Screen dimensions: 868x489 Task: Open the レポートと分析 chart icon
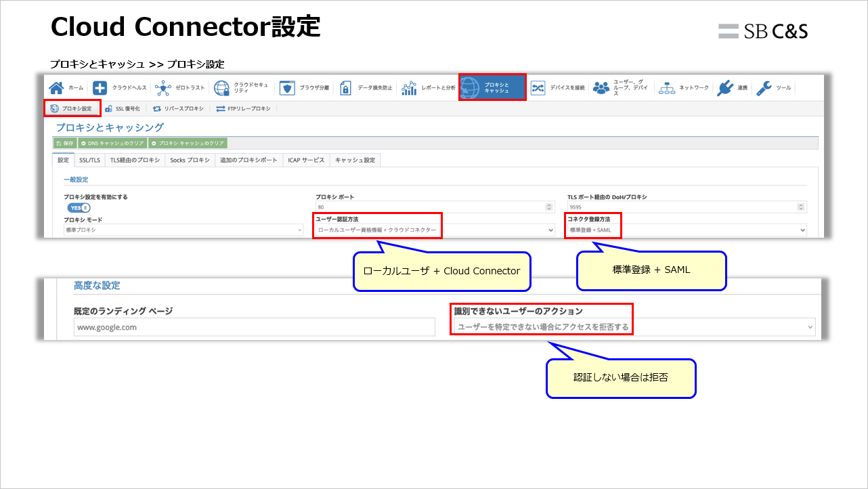tap(409, 88)
